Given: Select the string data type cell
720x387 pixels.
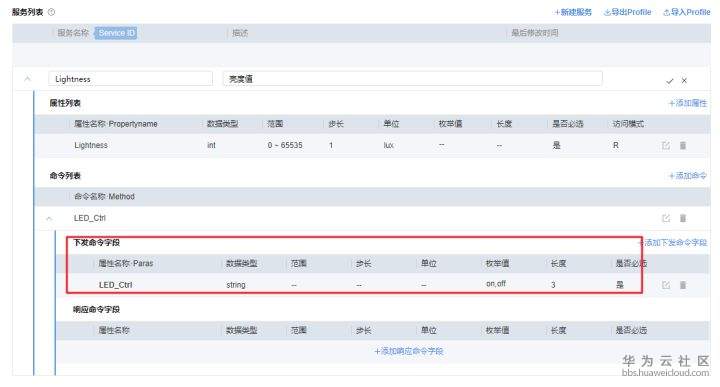Looking at the screenshot, I should click(236, 285).
